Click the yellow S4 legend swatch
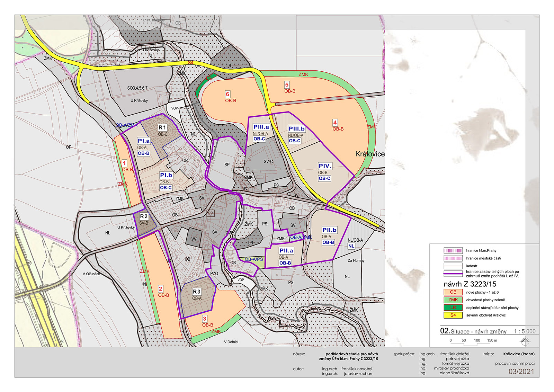 click(x=453, y=315)
